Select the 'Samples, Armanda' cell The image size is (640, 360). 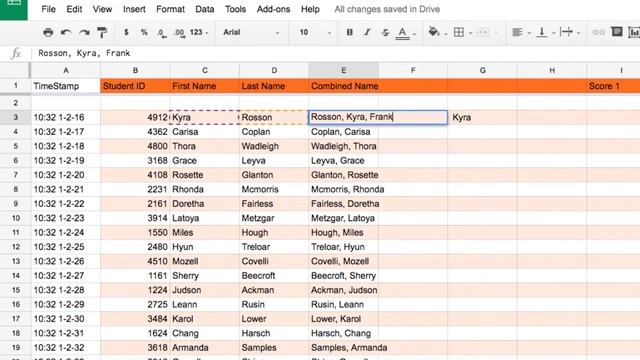pyautogui.click(x=343, y=348)
